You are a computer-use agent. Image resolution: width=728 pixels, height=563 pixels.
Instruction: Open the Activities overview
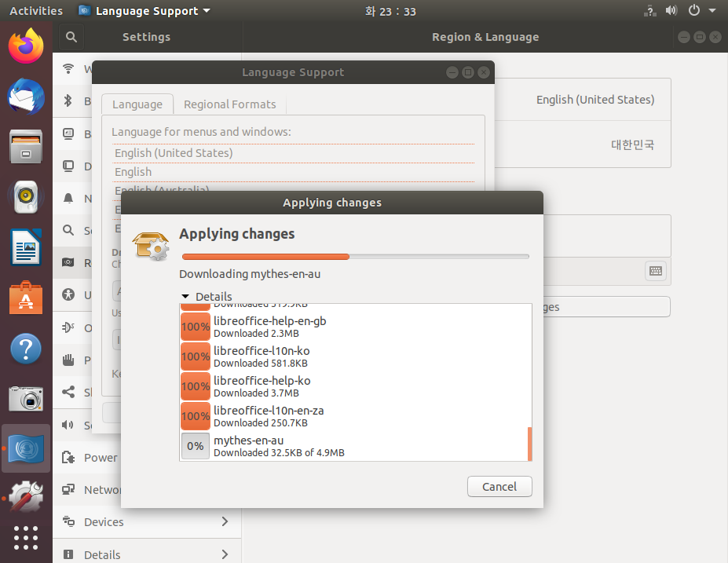36,11
